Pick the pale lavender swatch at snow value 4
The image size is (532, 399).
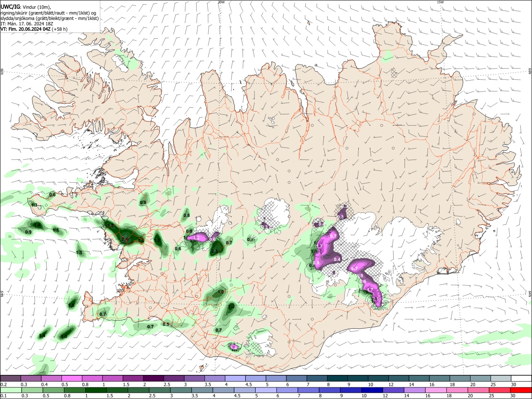(x=235, y=378)
